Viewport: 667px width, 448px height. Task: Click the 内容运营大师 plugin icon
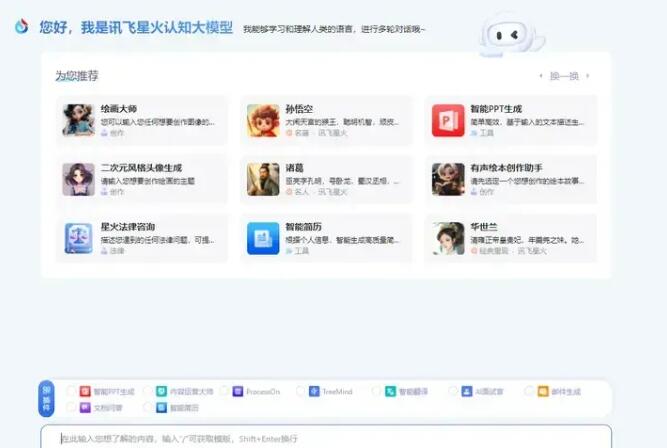(x=161, y=391)
